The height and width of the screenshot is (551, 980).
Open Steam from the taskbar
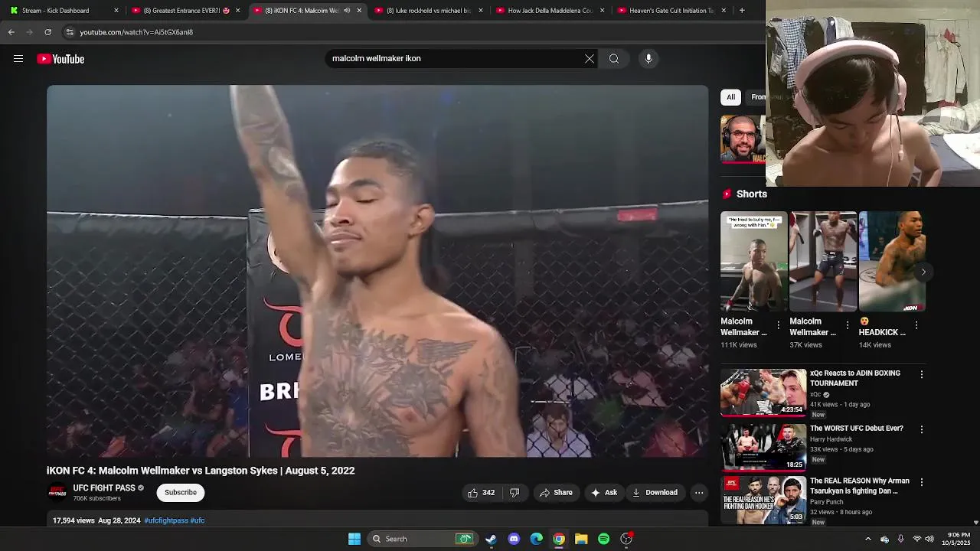coord(491,539)
